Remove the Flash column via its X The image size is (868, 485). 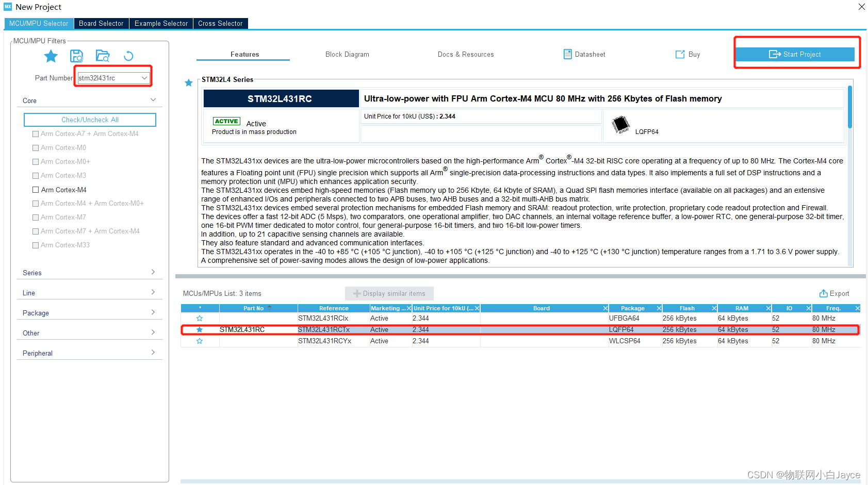[x=714, y=308]
